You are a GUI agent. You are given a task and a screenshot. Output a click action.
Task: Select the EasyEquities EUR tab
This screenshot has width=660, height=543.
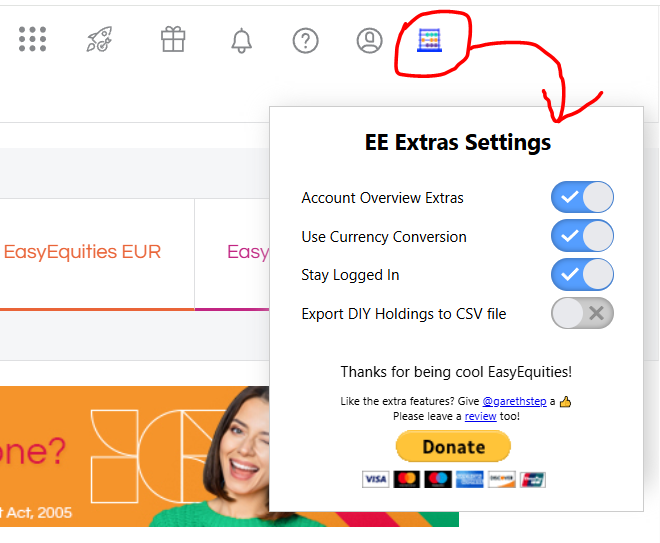point(97,254)
